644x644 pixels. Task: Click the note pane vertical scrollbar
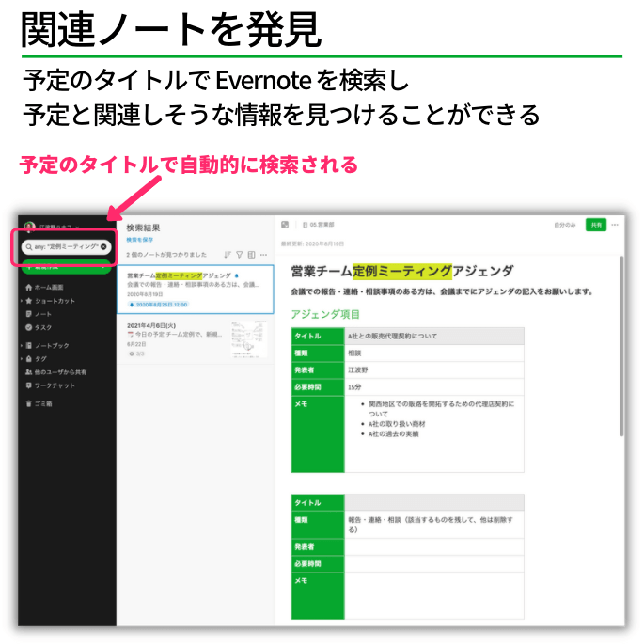pyautogui.click(x=621, y=346)
